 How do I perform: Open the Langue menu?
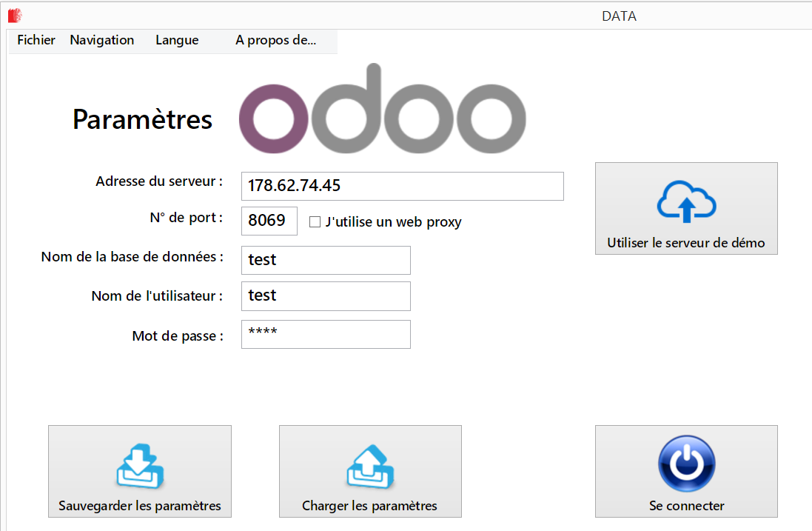click(177, 41)
